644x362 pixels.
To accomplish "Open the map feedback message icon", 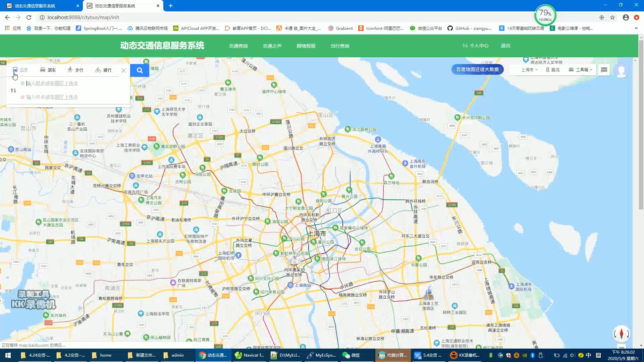I will pos(604,70).
